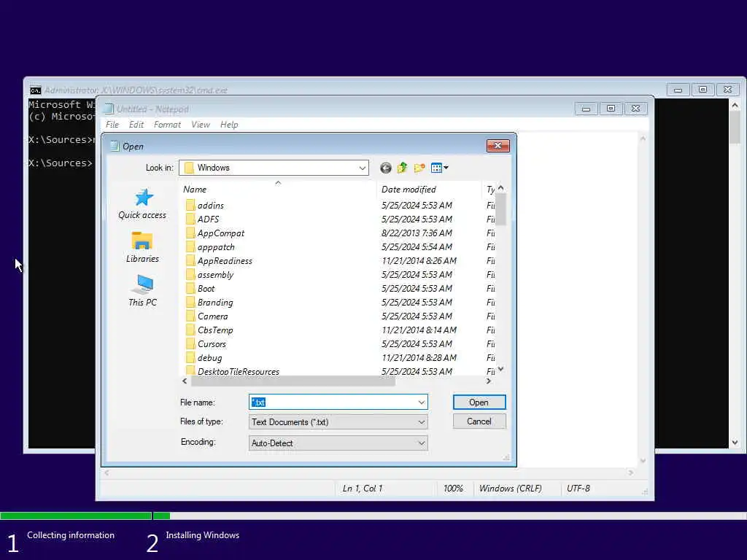Open Notepad's Format menu
Viewport: 747px width, 560px height.
pyautogui.click(x=167, y=124)
